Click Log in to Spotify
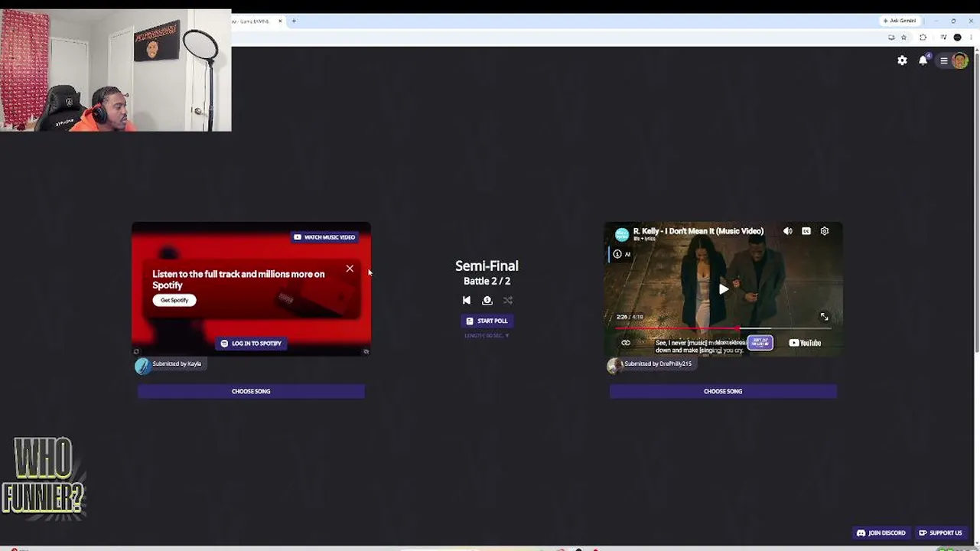The image size is (980, 551). click(251, 344)
